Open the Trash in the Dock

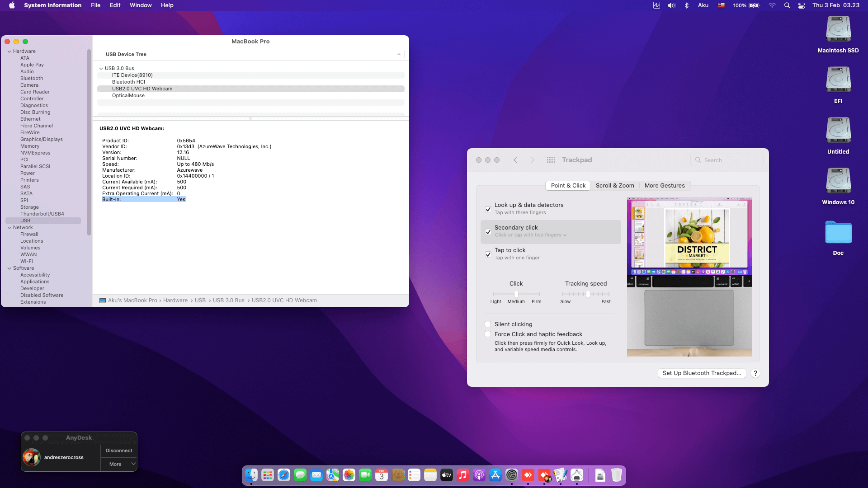pos(616,475)
